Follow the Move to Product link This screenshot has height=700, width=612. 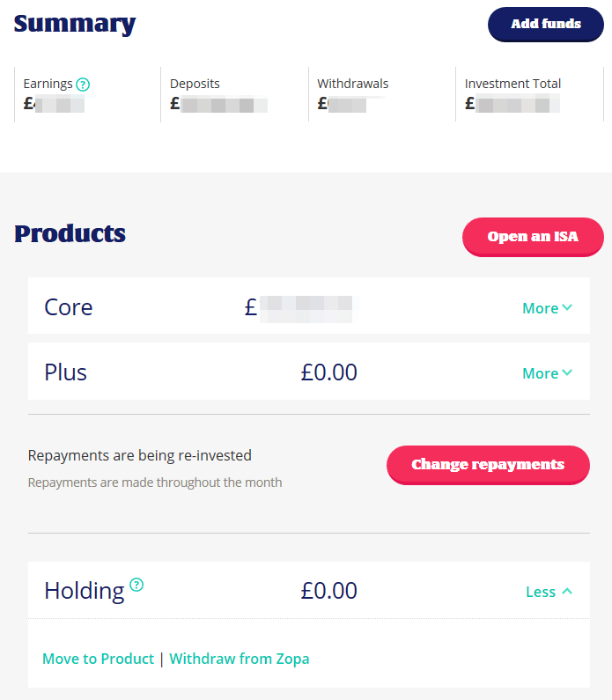(98, 659)
